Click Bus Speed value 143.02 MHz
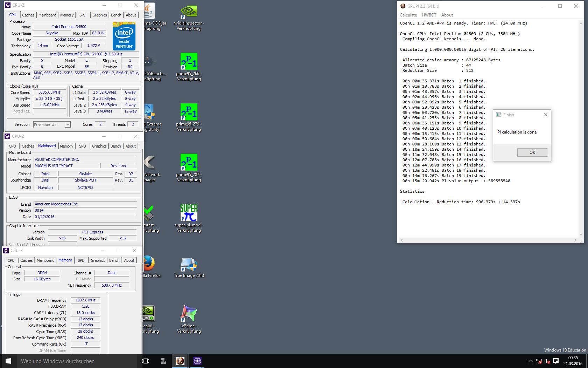Image resolution: width=588 pixels, height=368 pixels. coord(49,105)
